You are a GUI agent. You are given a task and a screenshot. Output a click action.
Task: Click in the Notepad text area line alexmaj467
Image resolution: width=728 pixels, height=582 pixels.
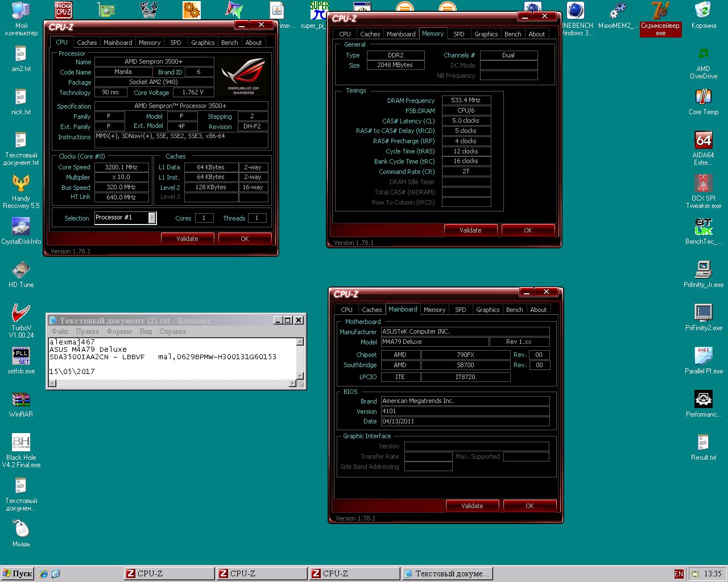72,342
